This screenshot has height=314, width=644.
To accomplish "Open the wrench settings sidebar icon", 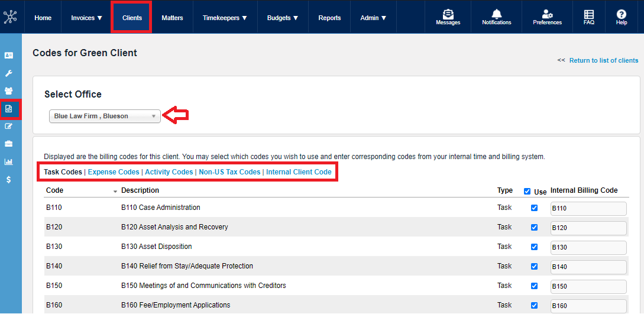I will (x=9, y=73).
